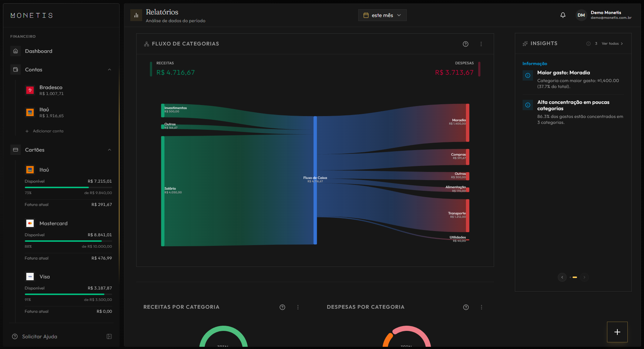The image size is (644, 349).
Task: Collapse the Contas section
Action: pos(110,70)
